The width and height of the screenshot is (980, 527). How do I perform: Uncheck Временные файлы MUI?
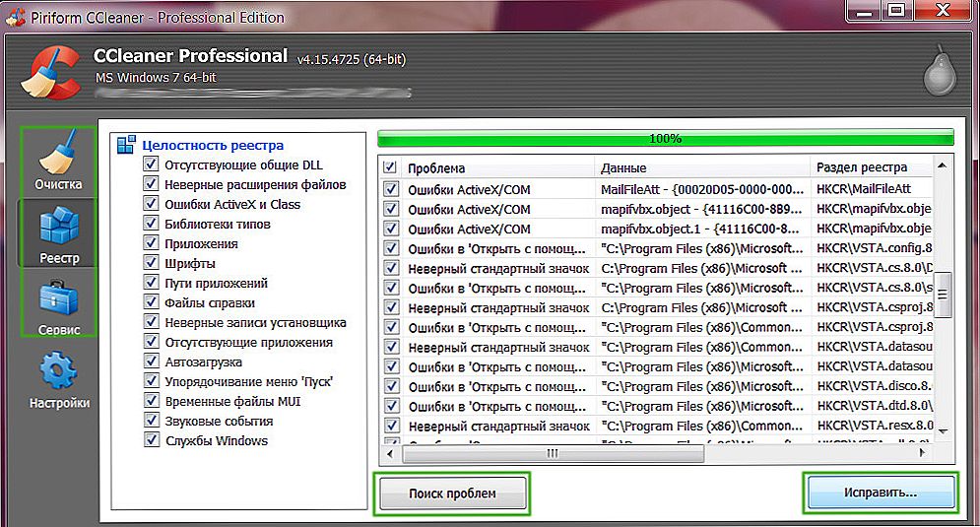pyautogui.click(x=151, y=400)
